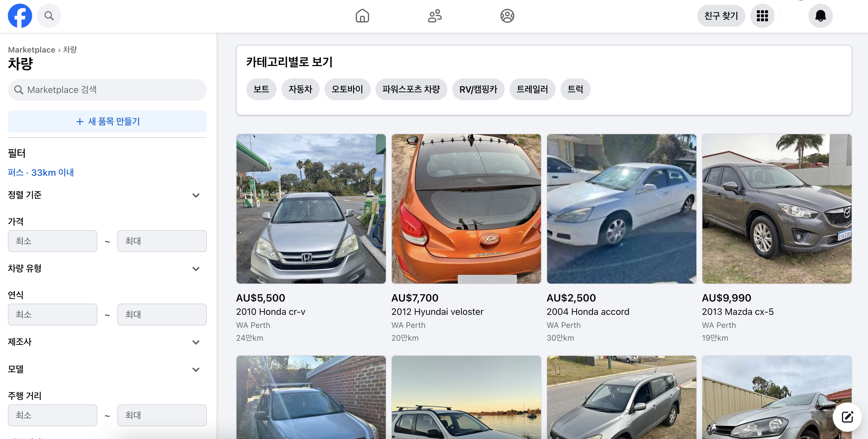Click the Facebook logo icon
The width and height of the screenshot is (868, 439).
click(x=20, y=15)
